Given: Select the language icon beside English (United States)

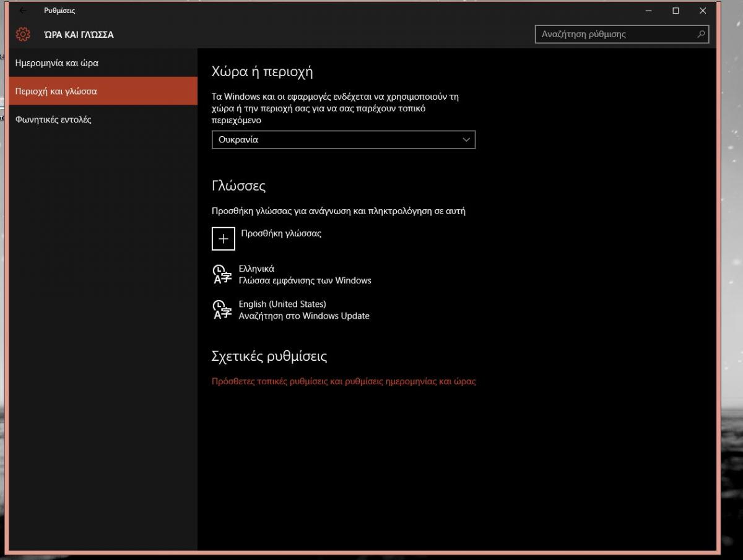Looking at the screenshot, I should [222, 309].
